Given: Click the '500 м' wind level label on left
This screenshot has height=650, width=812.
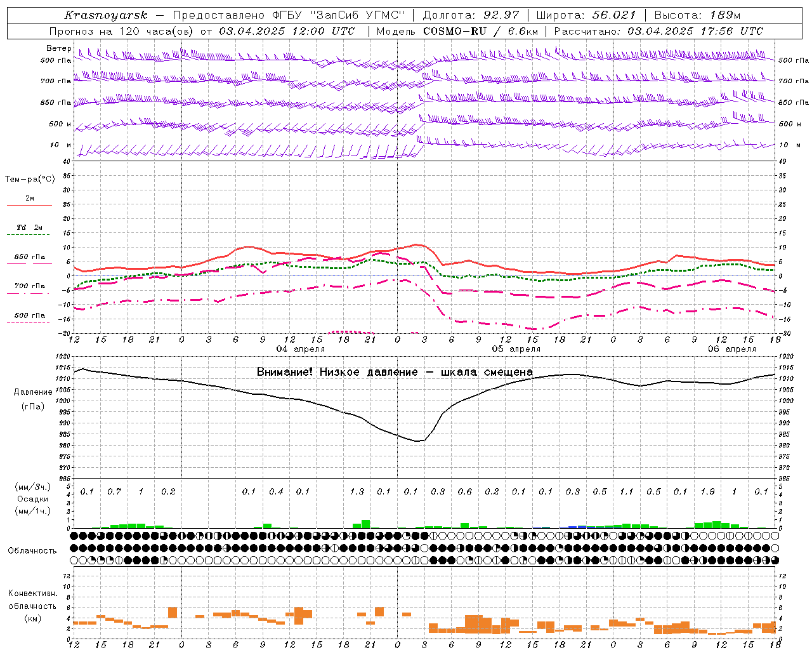Looking at the screenshot, I should pos(60,124).
